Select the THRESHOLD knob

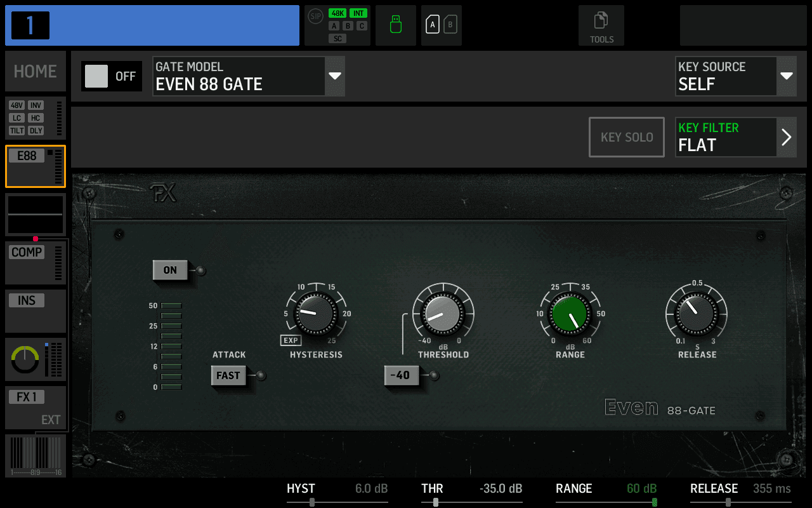[x=443, y=314]
